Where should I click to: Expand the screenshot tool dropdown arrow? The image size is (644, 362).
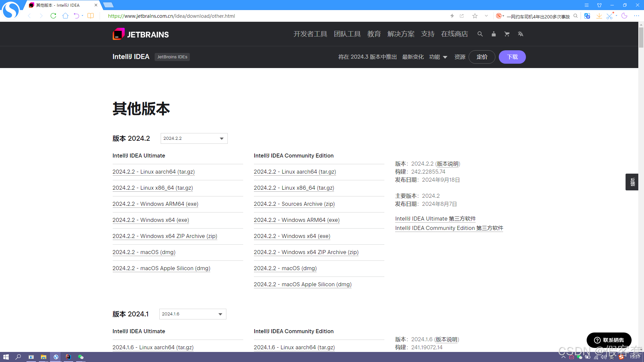tap(616, 16)
